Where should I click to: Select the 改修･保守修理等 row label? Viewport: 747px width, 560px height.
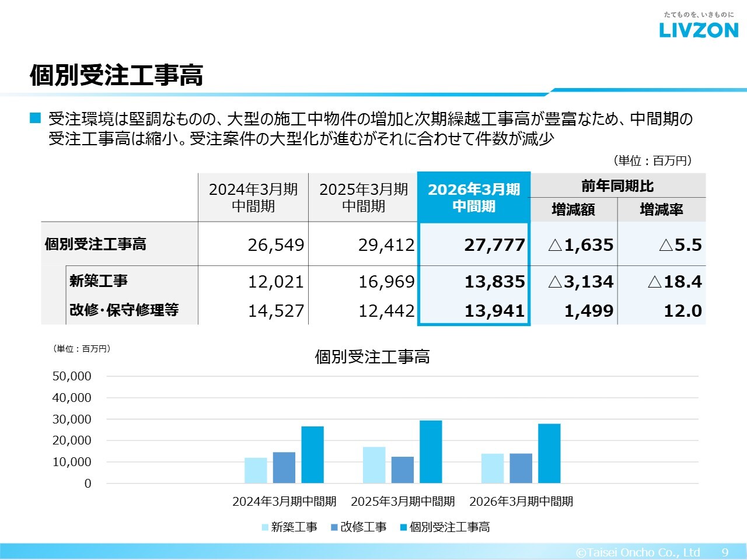124,310
